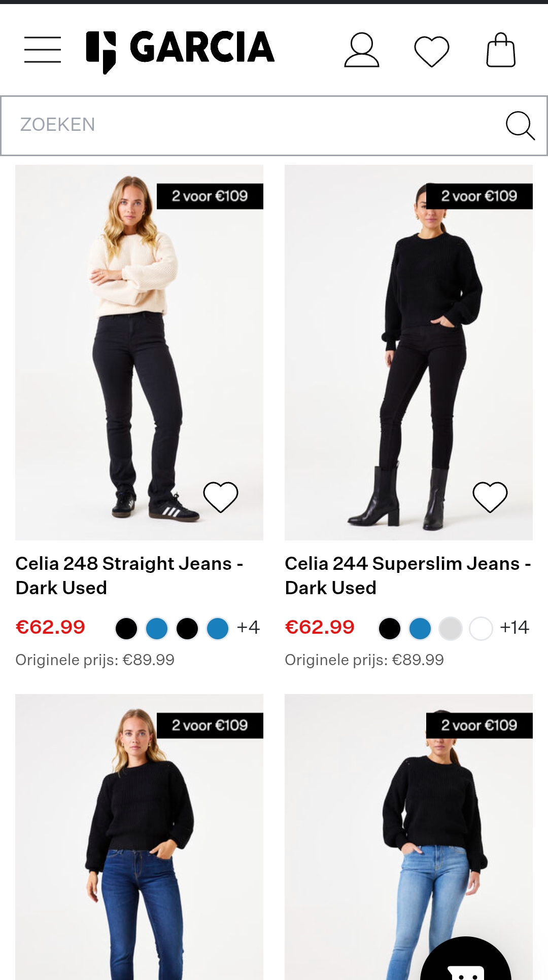Open the hamburger navigation menu
548x980 pixels.
point(43,49)
